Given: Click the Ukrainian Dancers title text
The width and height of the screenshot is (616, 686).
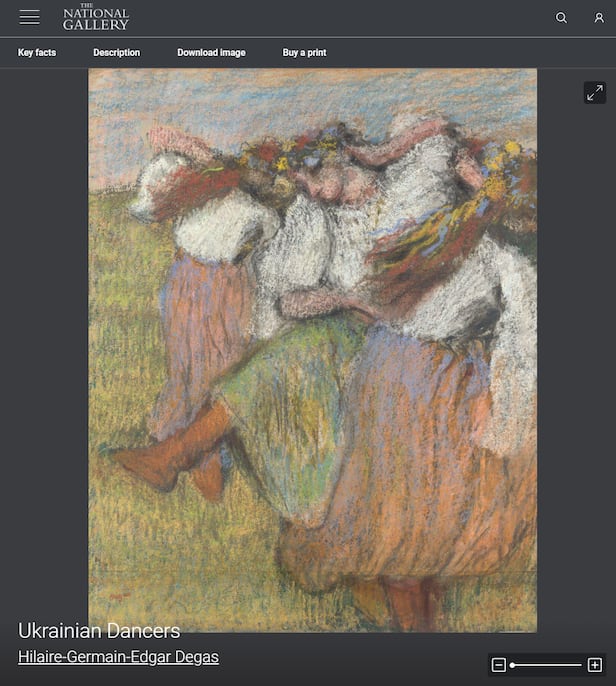Looking at the screenshot, I should pyautogui.click(x=99, y=630).
